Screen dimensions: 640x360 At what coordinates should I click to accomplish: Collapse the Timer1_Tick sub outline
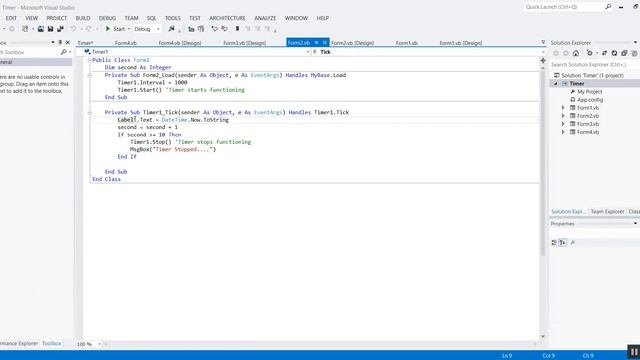pyautogui.click(x=89, y=112)
